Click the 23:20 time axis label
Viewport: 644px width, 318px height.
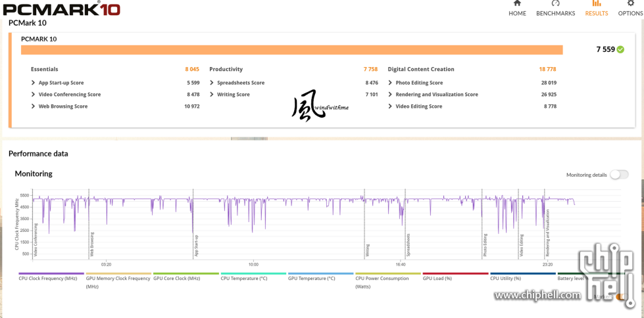547,265
